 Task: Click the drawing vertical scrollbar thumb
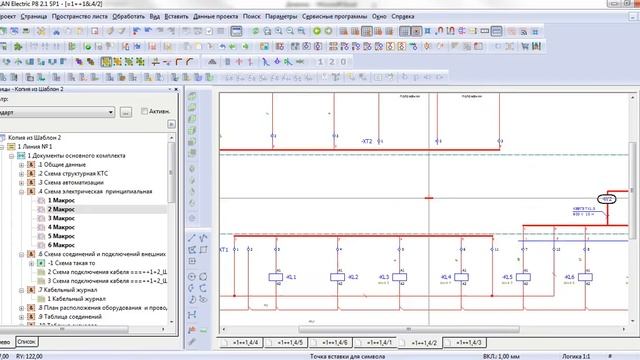pyautogui.click(x=632, y=190)
